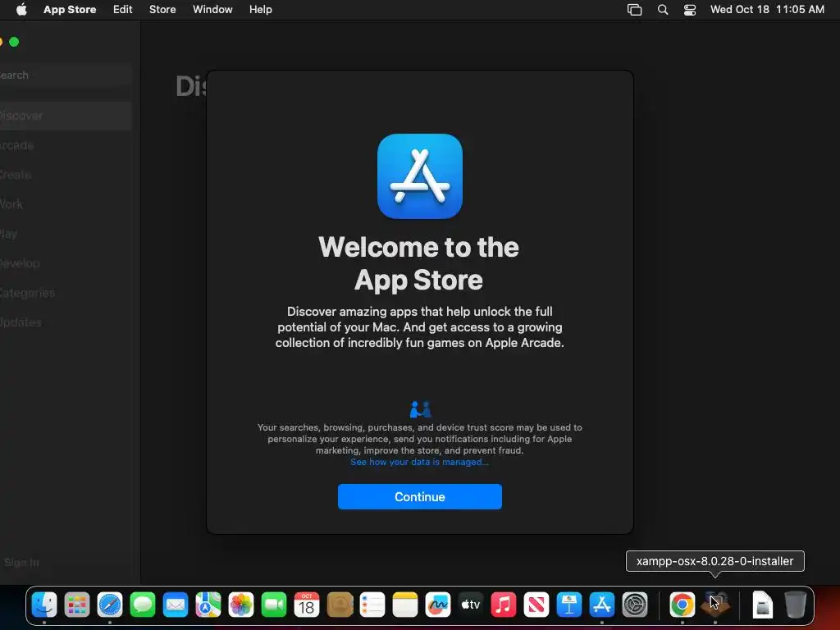The height and width of the screenshot is (630, 840).
Task: Launch Safari from the Dock
Action: pyautogui.click(x=110, y=605)
